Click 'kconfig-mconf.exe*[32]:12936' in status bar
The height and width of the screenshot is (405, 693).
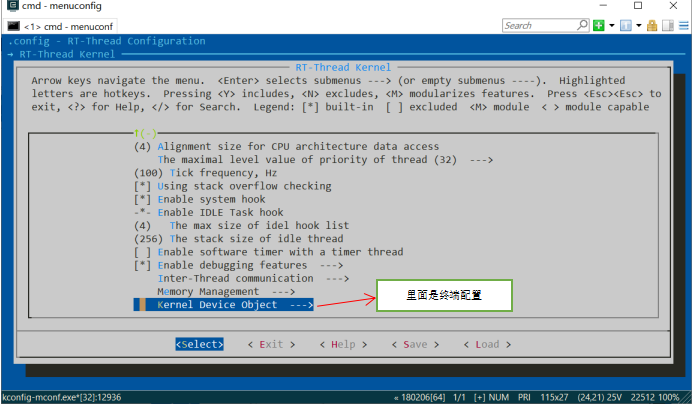point(61,397)
